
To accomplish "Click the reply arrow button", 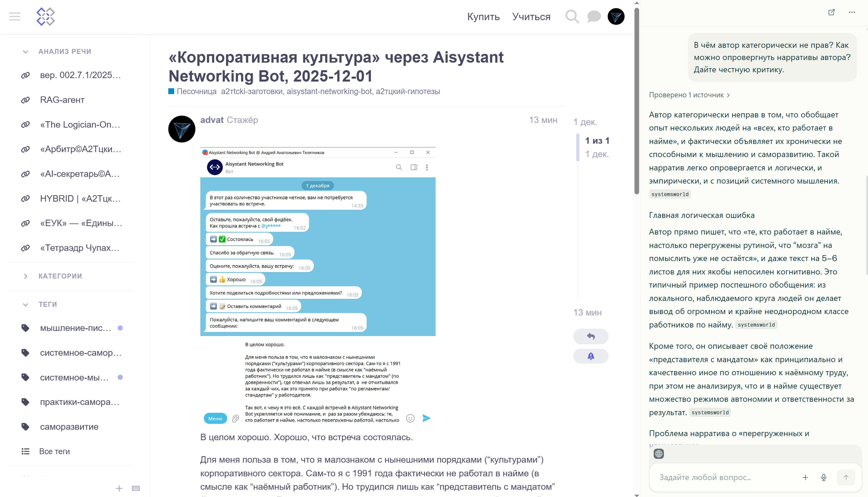I will (591, 336).
